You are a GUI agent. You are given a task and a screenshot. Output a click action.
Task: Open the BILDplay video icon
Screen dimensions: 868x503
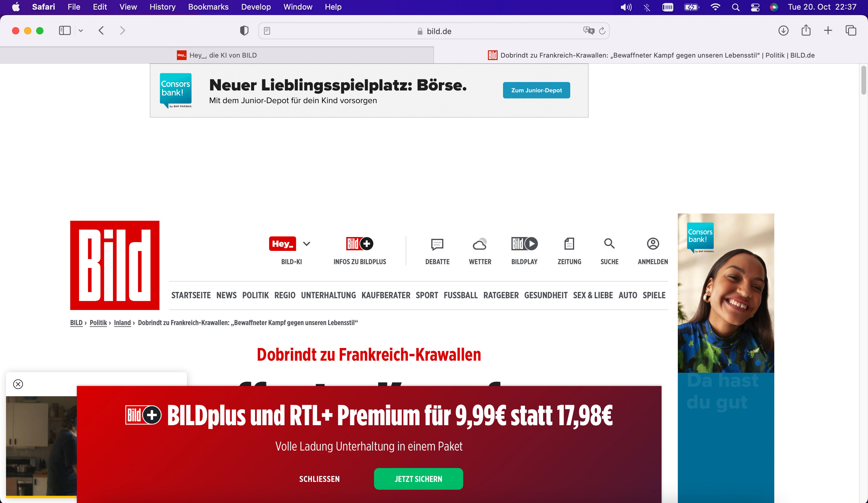click(524, 244)
